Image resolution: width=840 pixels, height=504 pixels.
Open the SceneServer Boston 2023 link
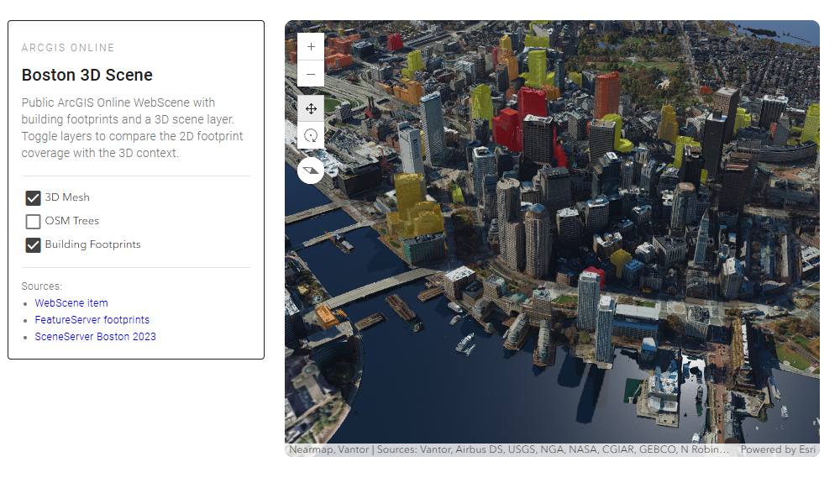click(x=95, y=336)
